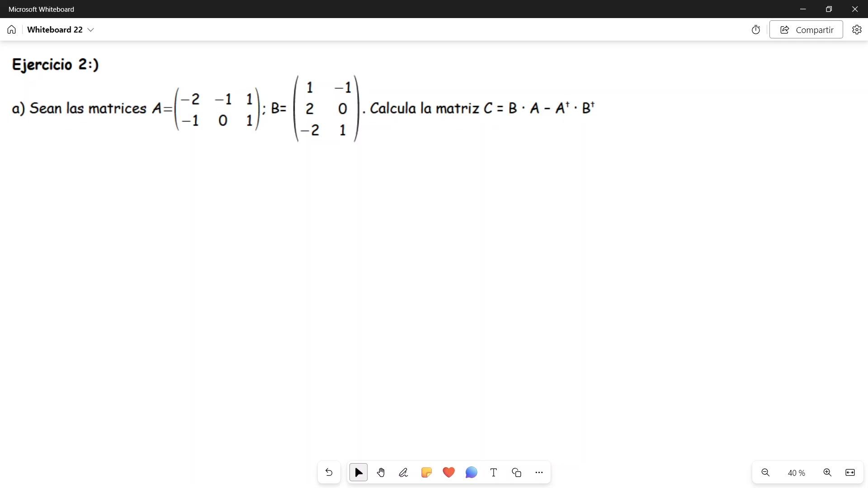
Task: Open the timer tool
Action: coord(755,30)
